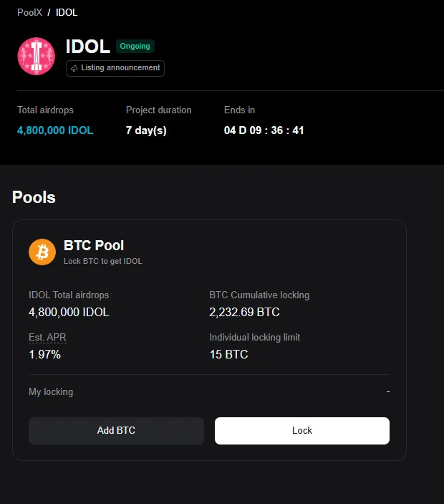Click the Lock BTC to get IDOL subtitle
The image size is (444, 504).
[102, 261]
